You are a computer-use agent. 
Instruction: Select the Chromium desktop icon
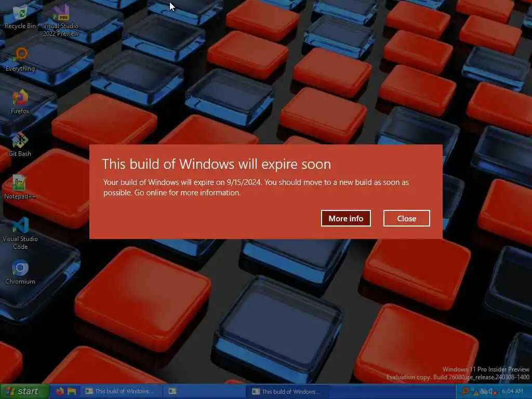[x=20, y=272]
